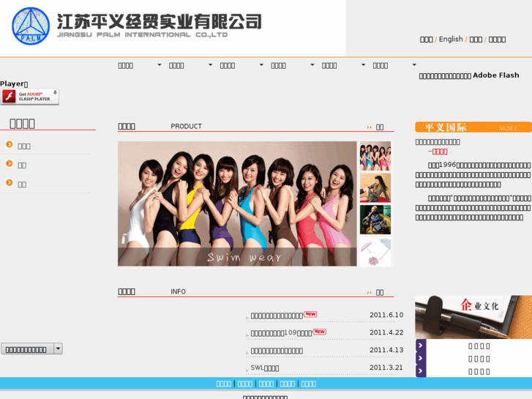Open the middle link in blue footer bar

266,384
